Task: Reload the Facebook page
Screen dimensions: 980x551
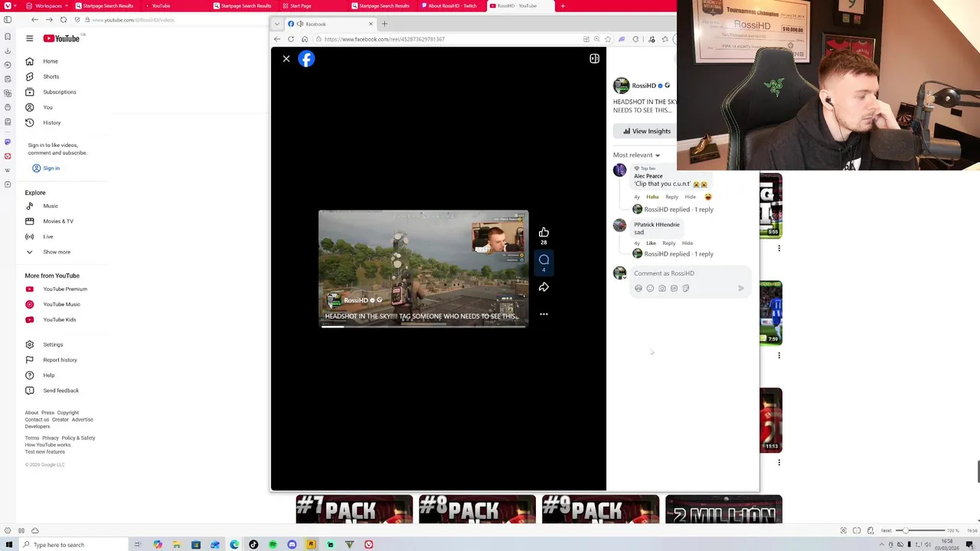Action: click(x=291, y=39)
